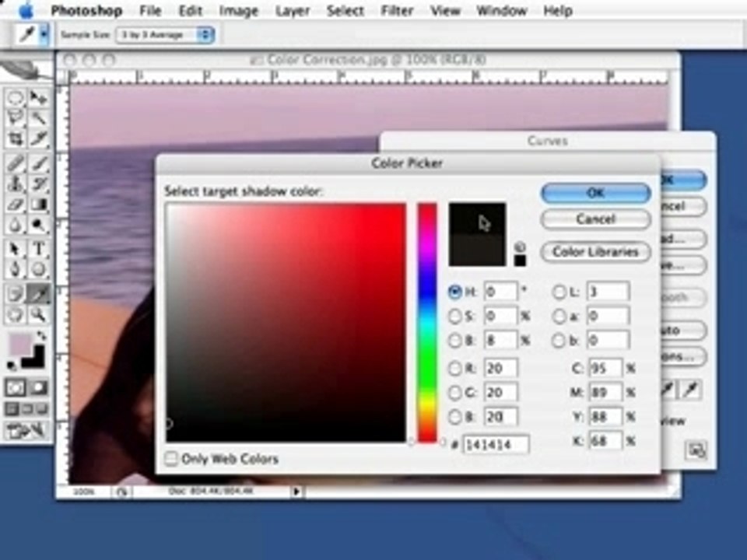Click web-safe small black swatch
This screenshot has width=747, height=560.
[x=520, y=261]
